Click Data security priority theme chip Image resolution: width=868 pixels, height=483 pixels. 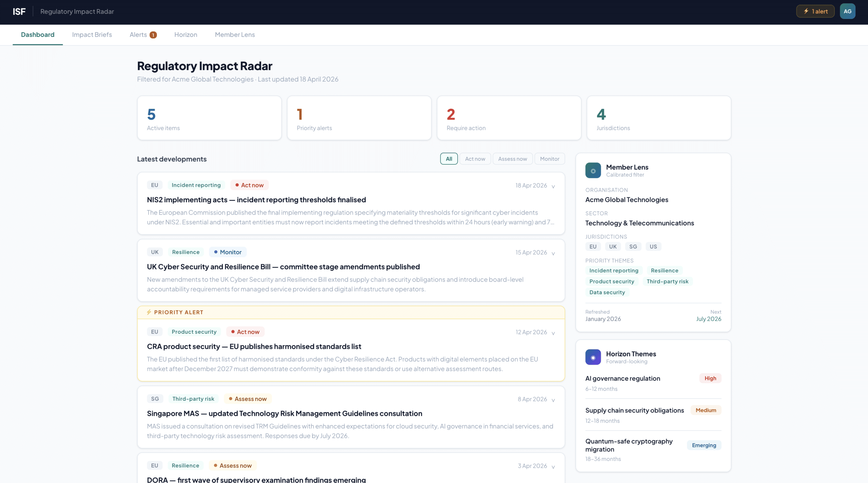tap(607, 292)
